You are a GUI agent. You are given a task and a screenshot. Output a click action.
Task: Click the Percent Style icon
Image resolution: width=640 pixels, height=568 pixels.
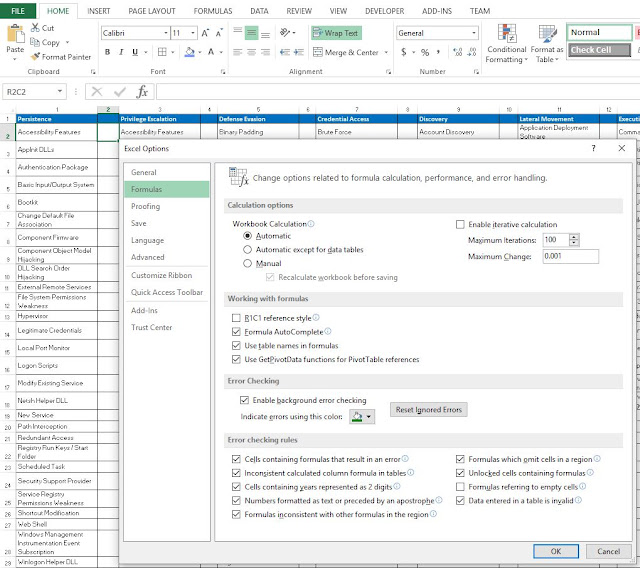[425, 52]
